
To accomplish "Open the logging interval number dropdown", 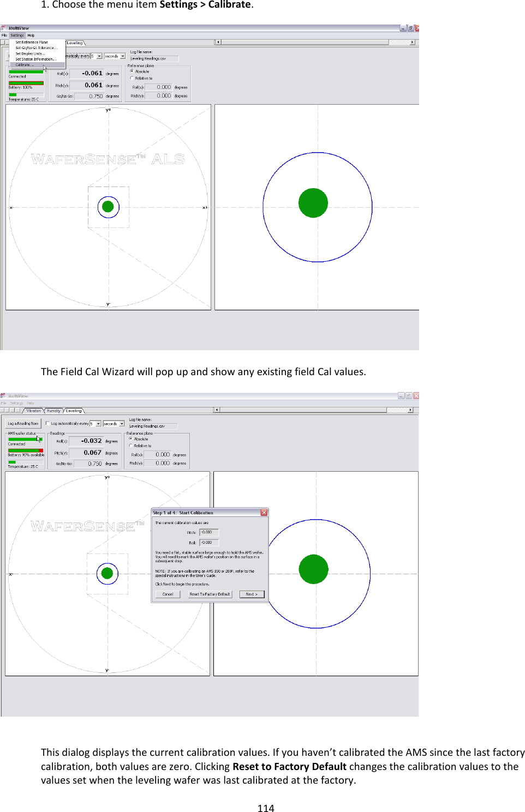I will coord(98,424).
